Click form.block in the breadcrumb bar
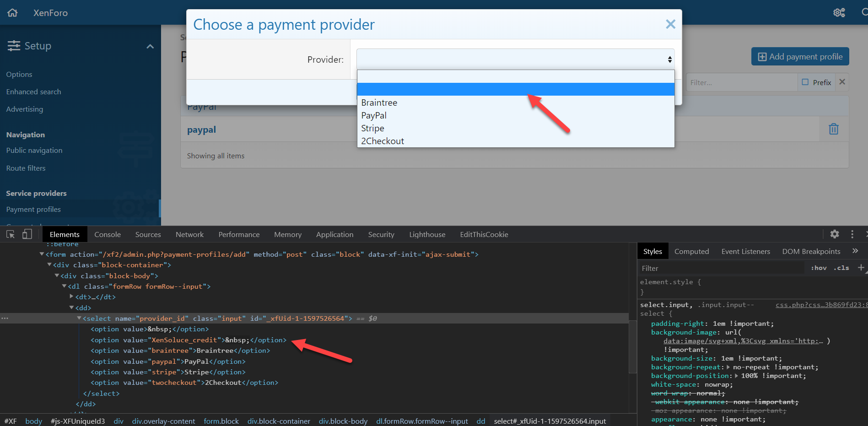The image size is (868, 426). (221, 421)
